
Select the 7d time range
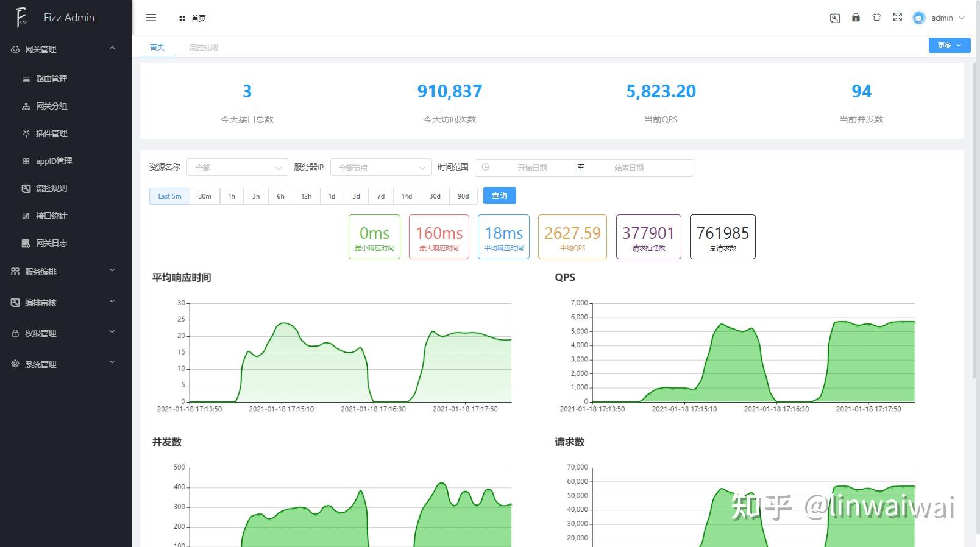click(381, 196)
